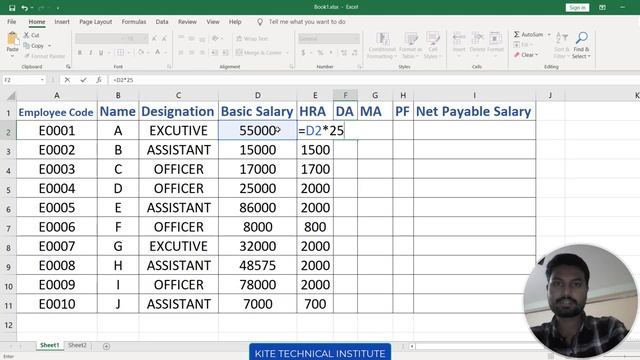Click cell with Basic Salary 55000
This screenshot has width=640, height=360.
258,131
